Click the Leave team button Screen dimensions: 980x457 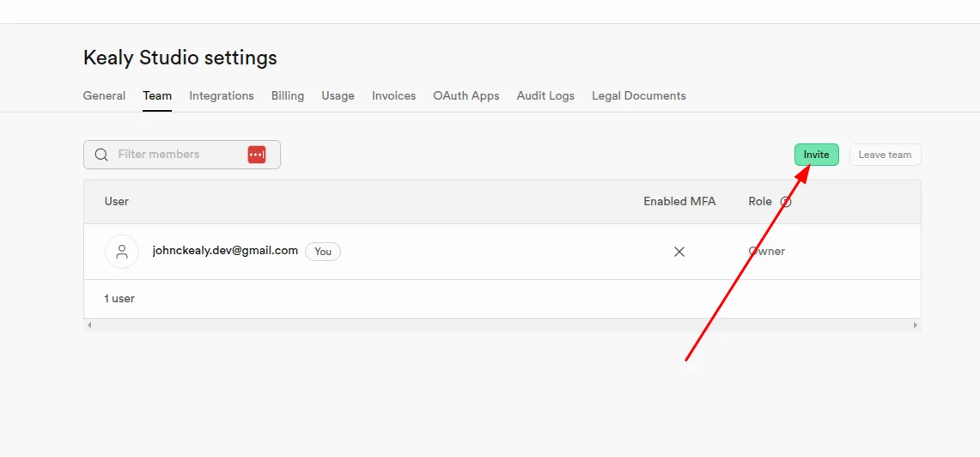click(x=885, y=155)
